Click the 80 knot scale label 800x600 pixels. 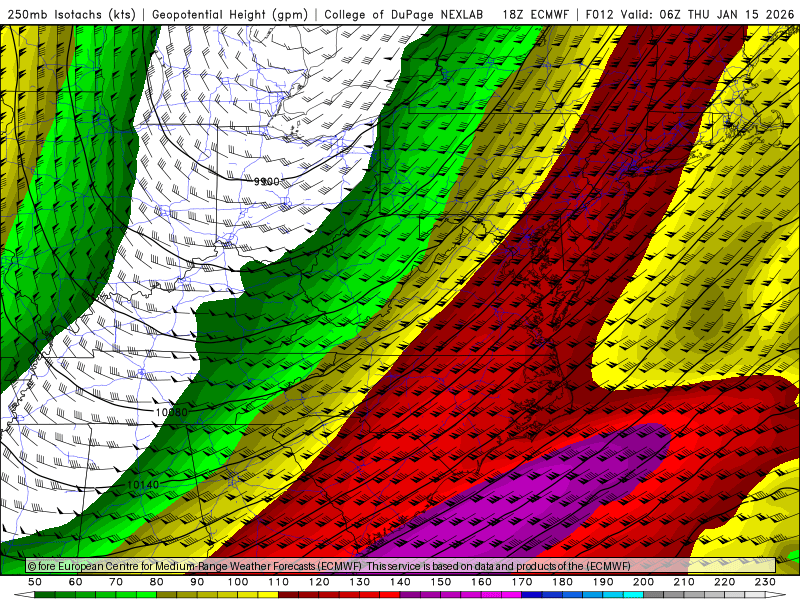(157, 582)
